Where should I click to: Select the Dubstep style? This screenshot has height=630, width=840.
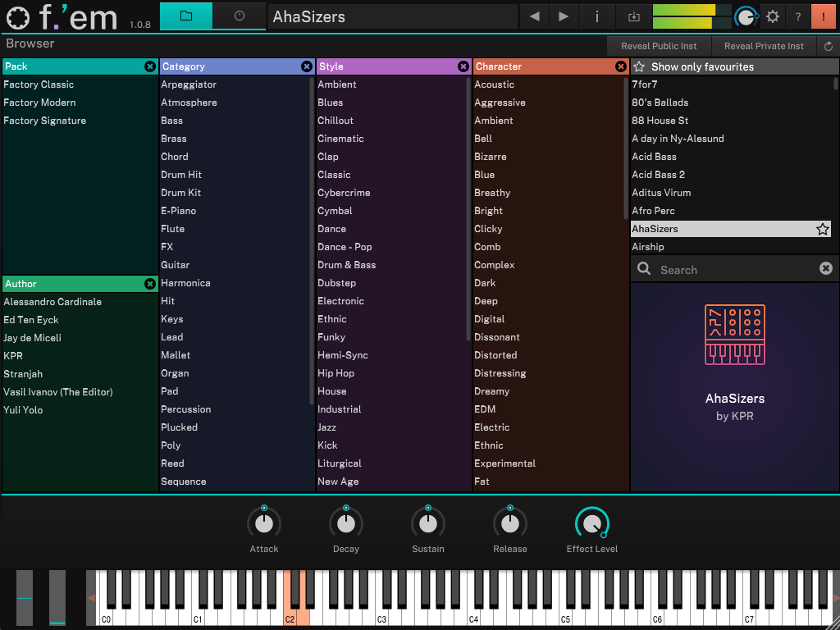pyautogui.click(x=338, y=282)
